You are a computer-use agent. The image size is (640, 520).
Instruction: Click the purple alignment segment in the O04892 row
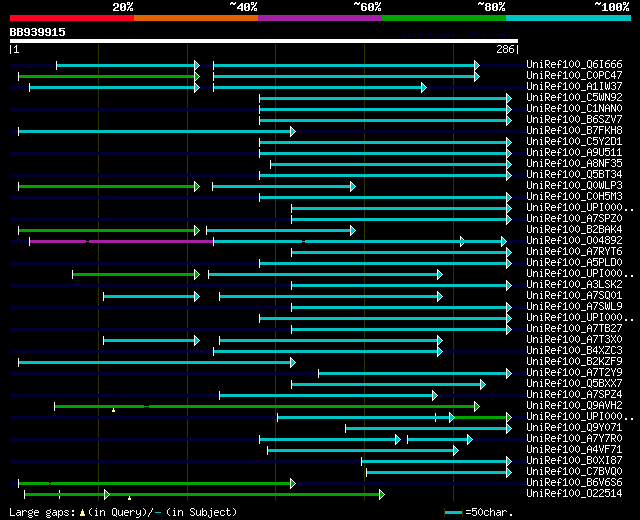pos(121,242)
